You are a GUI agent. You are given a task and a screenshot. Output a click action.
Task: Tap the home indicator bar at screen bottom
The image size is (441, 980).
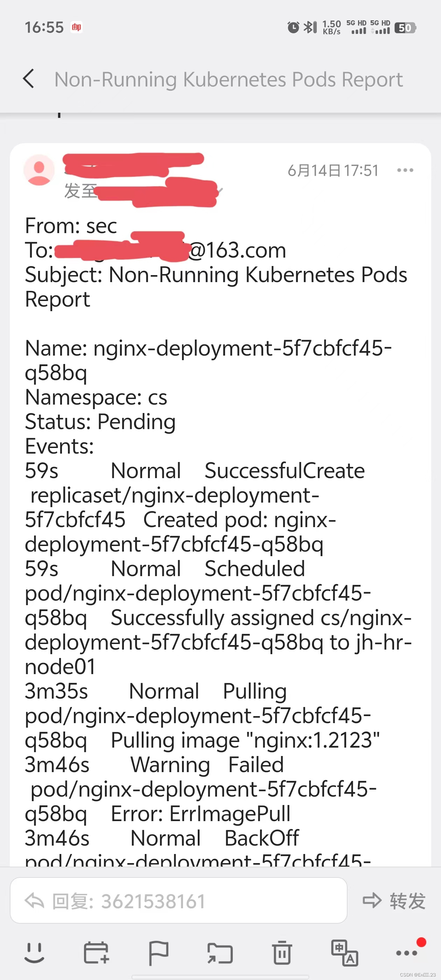[220, 976]
